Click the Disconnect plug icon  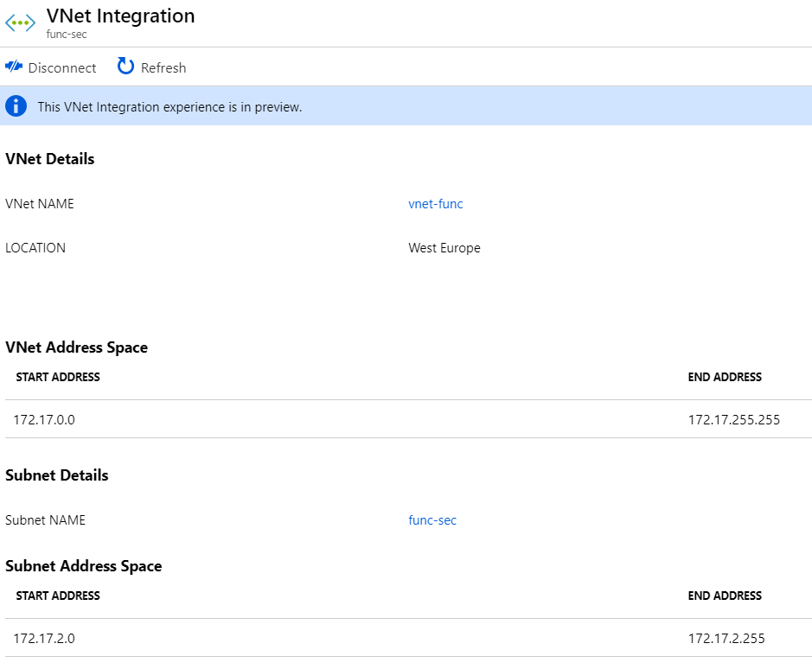tap(14, 67)
